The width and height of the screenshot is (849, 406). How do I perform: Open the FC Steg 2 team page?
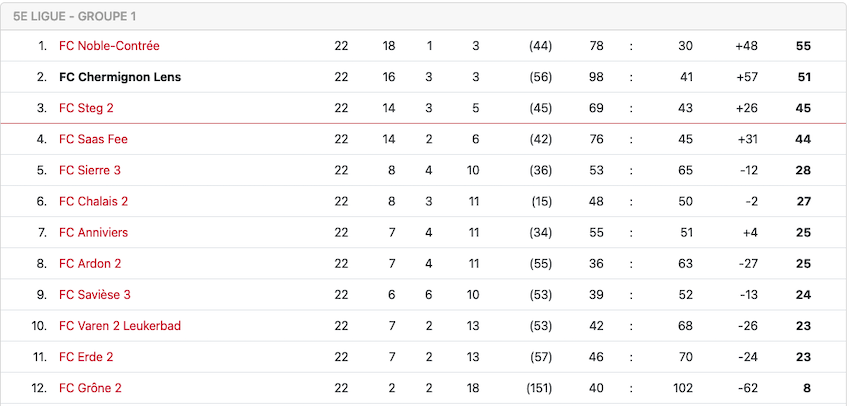[87, 108]
